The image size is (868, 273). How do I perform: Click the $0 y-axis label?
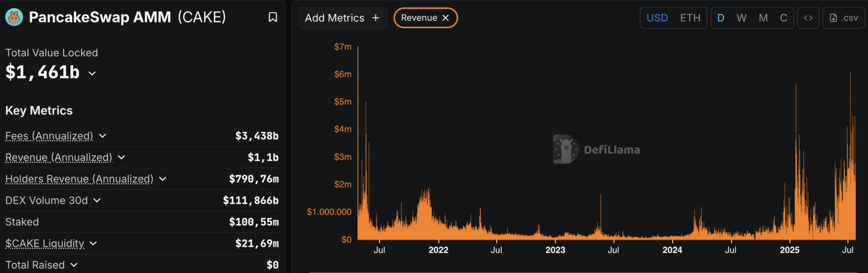346,240
